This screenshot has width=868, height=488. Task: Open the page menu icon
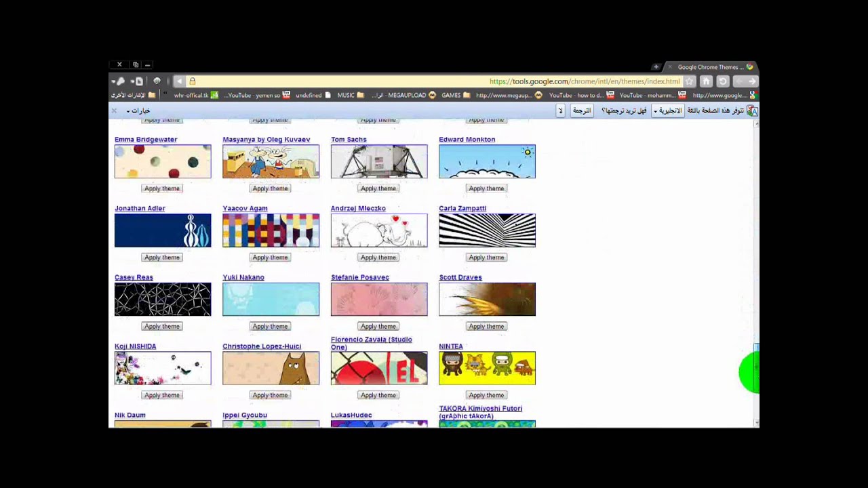pos(138,81)
